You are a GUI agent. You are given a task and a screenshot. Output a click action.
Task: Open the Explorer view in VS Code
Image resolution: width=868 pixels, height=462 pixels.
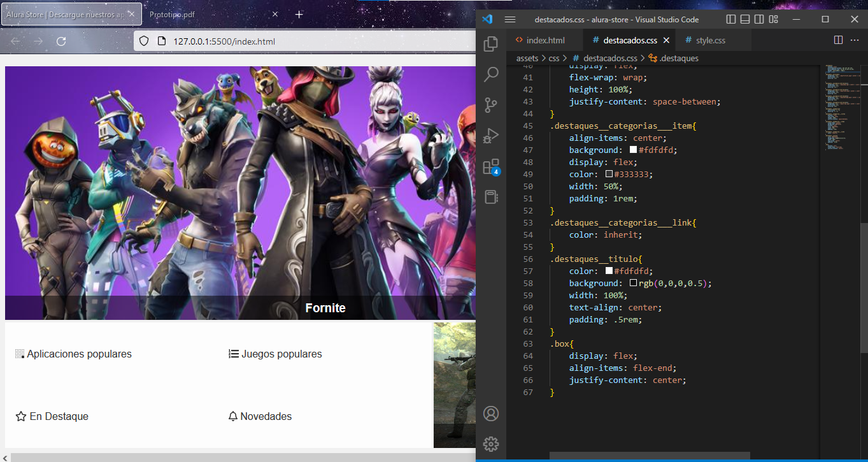(x=491, y=44)
